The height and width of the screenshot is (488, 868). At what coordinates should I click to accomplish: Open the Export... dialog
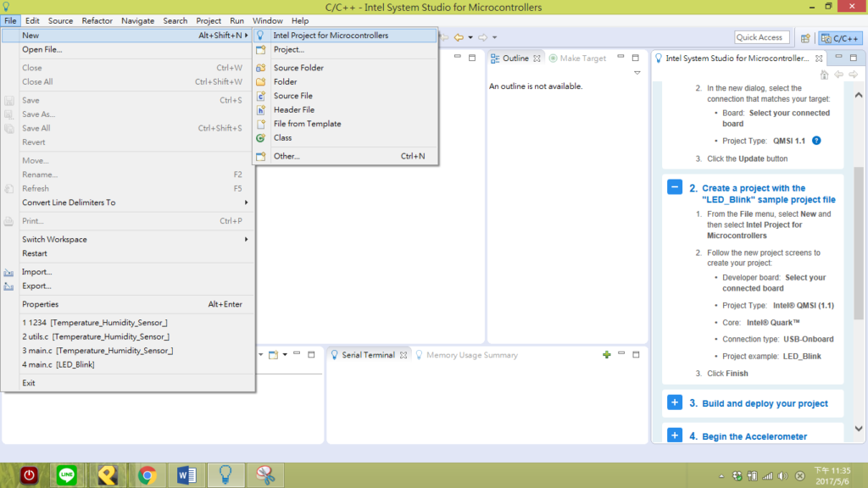(127, 286)
